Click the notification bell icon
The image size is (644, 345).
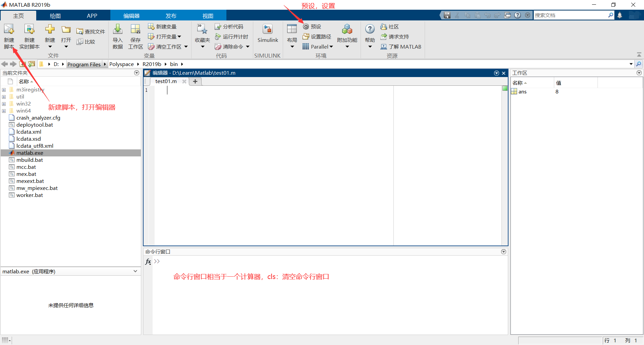tap(620, 15)
